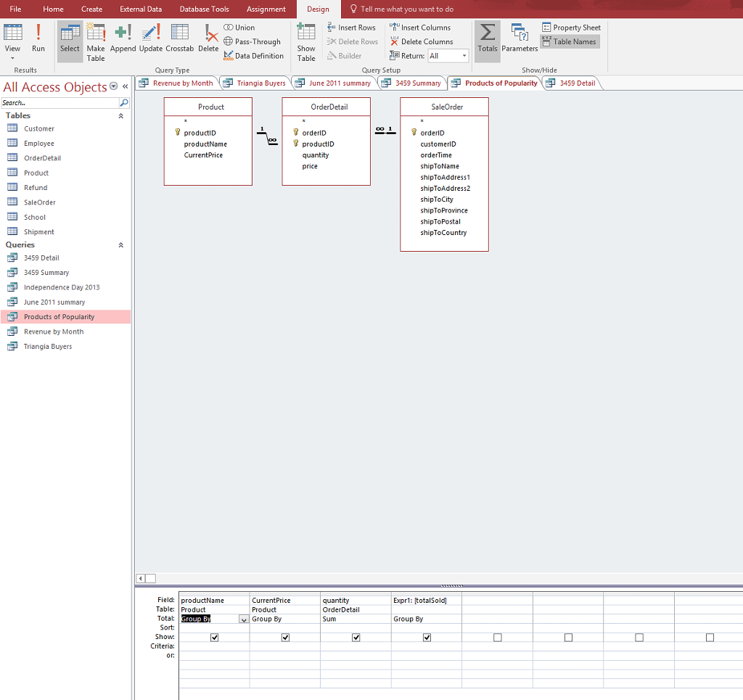Click the Delete Rows icon

pyautogui.click(x=352, y=41)
